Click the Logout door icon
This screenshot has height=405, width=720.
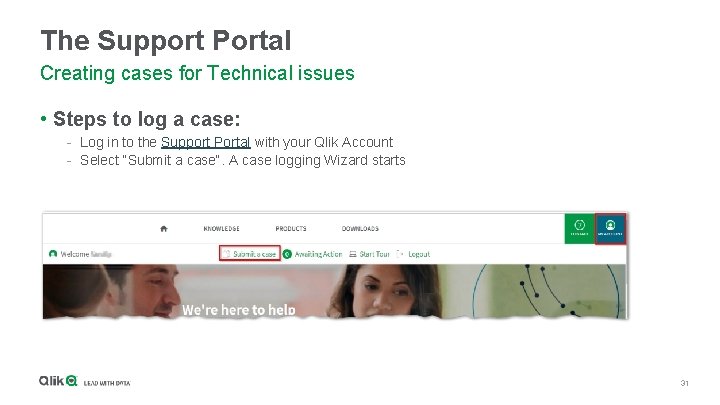[x=400, y=254]
